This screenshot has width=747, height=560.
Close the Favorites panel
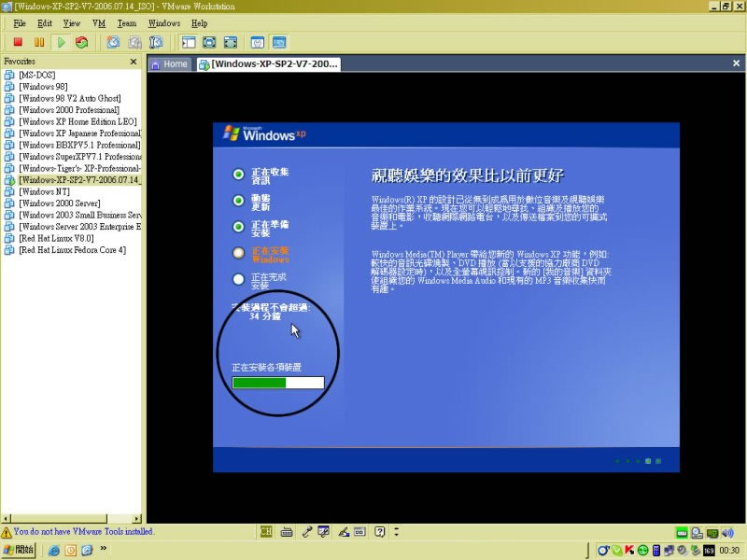point(134,62)
